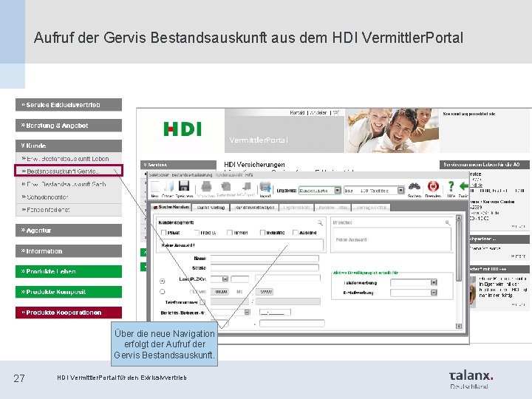Click the family photo in the portal banner
This screenshot has width=532, height=399.
[x=392, y=131]
